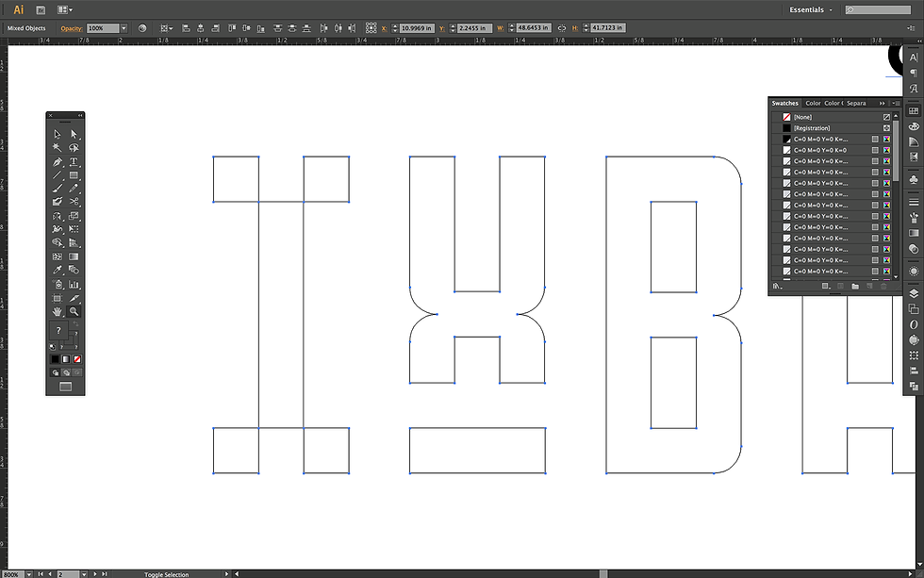Select the Selection tool arrow

pos(58,134)
